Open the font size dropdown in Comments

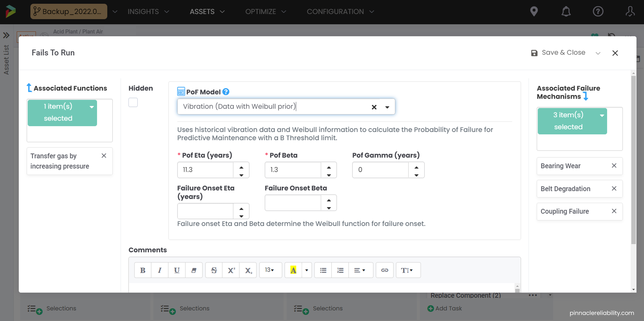[270, 270]
